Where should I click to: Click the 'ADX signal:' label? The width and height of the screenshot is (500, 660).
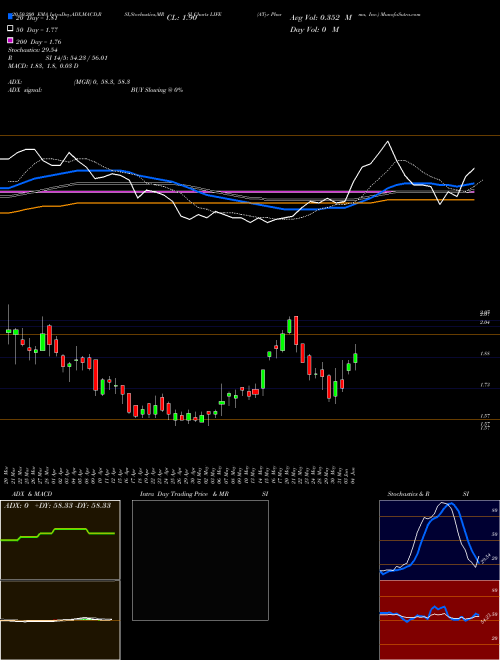tap(25, 90)
